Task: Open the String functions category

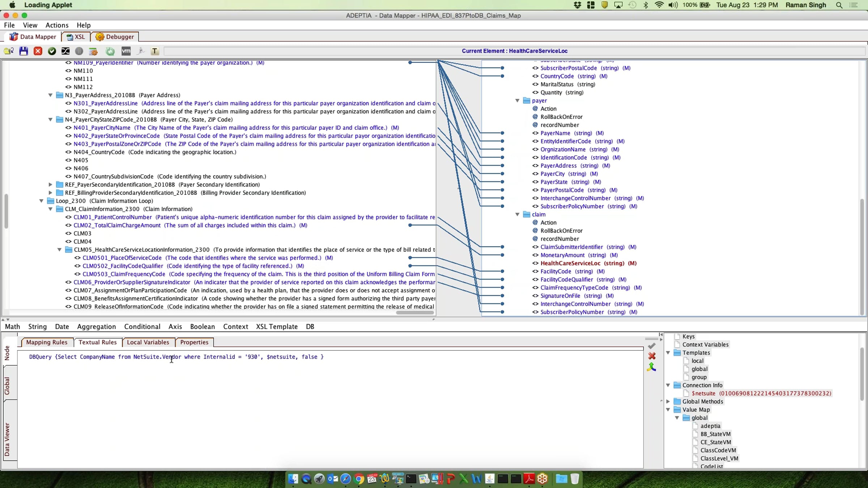Action: (x=38, y=327)
